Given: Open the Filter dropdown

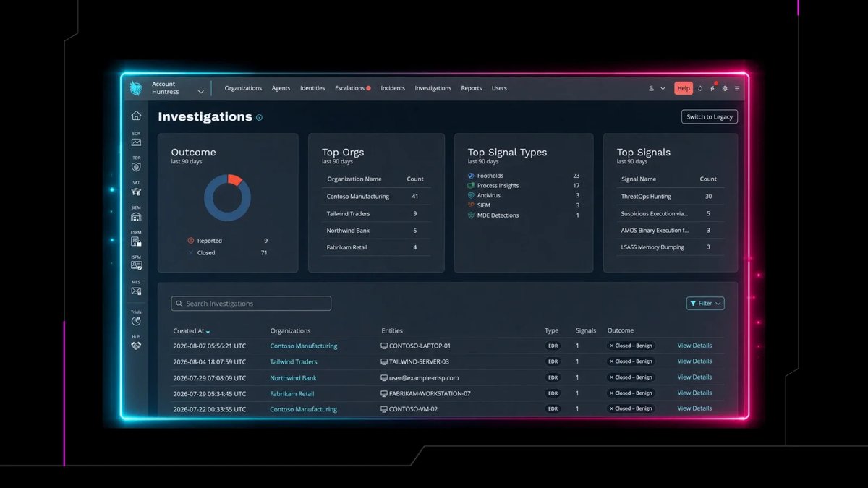Looking at the screenshot, I should click(x=705, y=304).
